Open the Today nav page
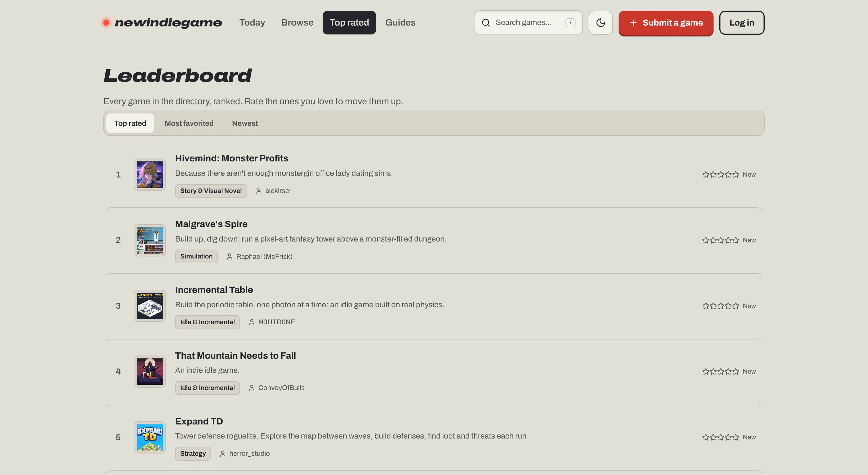The width and height of the screenshot is (868, 475). click(x=252, y=23)
